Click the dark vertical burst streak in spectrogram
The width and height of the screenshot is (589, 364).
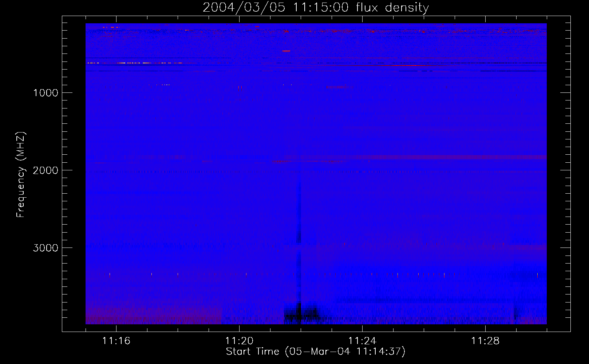299,248
